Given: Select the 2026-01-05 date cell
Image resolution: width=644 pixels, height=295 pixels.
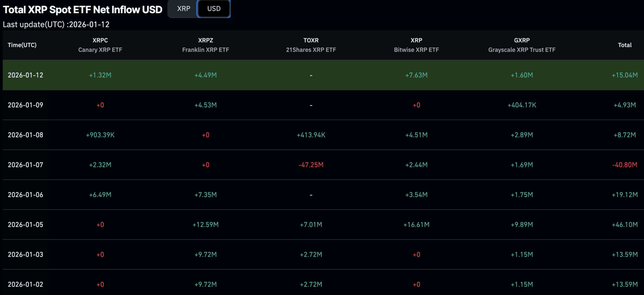Looking at the screenshot, I should (x=25, y=225).
